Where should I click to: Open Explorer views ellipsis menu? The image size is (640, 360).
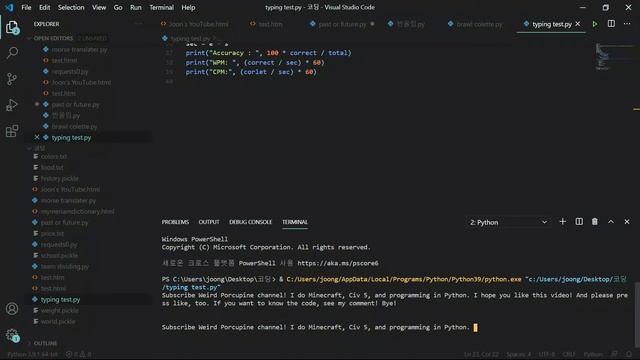(x=139, y=24)
